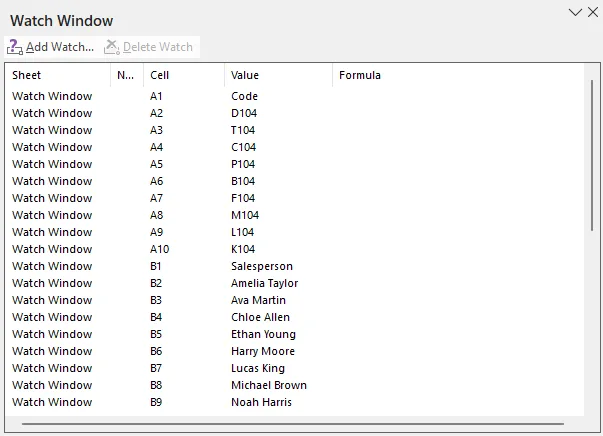Click the value 'C104'

[243, 147]
